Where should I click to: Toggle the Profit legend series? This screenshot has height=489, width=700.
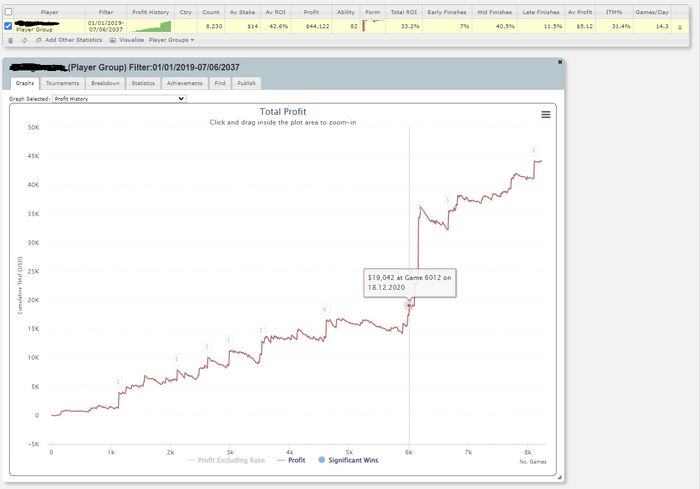[x=291, y=460]
